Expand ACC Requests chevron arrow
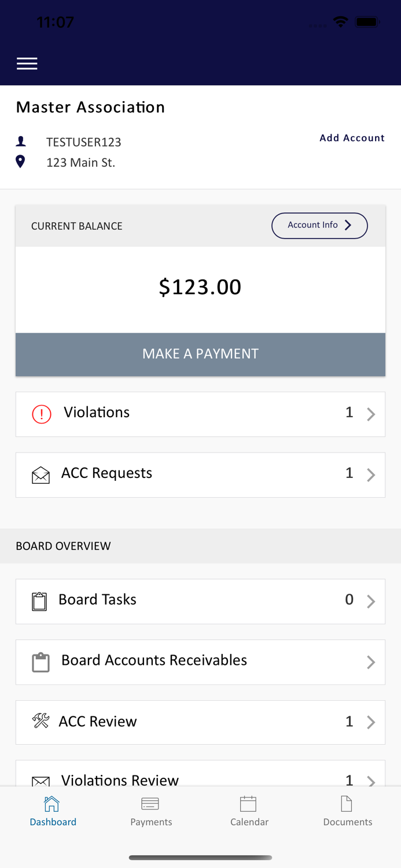Image resolution: width=401 pixels, height=868 pixels. 371,475
